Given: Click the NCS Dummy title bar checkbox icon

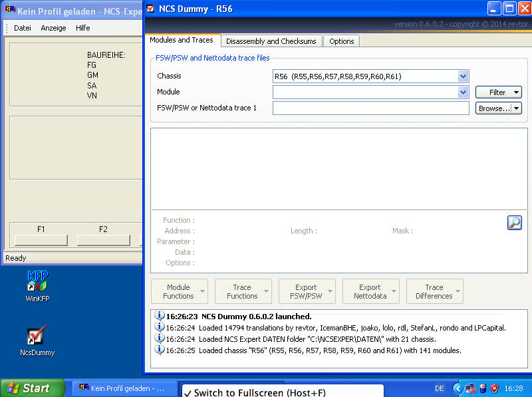Looking at the screenshot, I should click(x=150, y=9).
